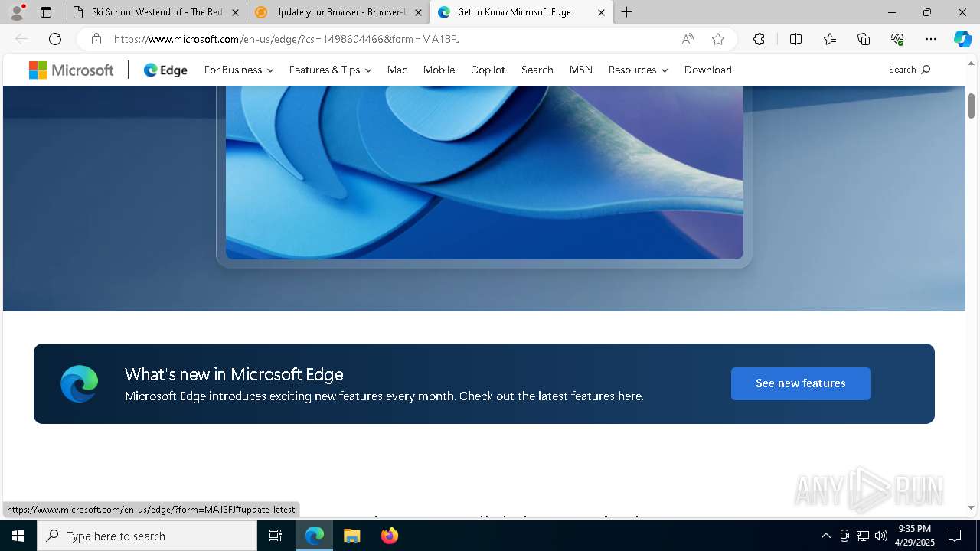Click the taskbar search box
Screen dimensions: 980x551
tap(147, 536)
